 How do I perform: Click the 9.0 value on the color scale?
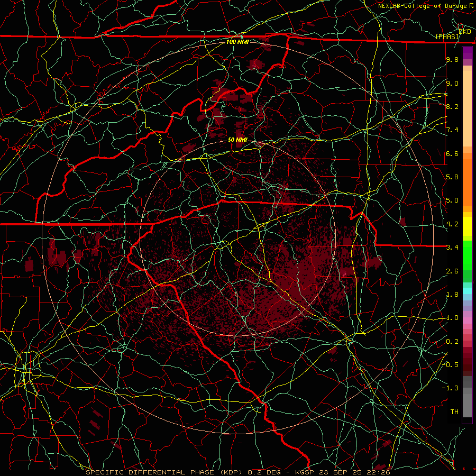[452, 84]
